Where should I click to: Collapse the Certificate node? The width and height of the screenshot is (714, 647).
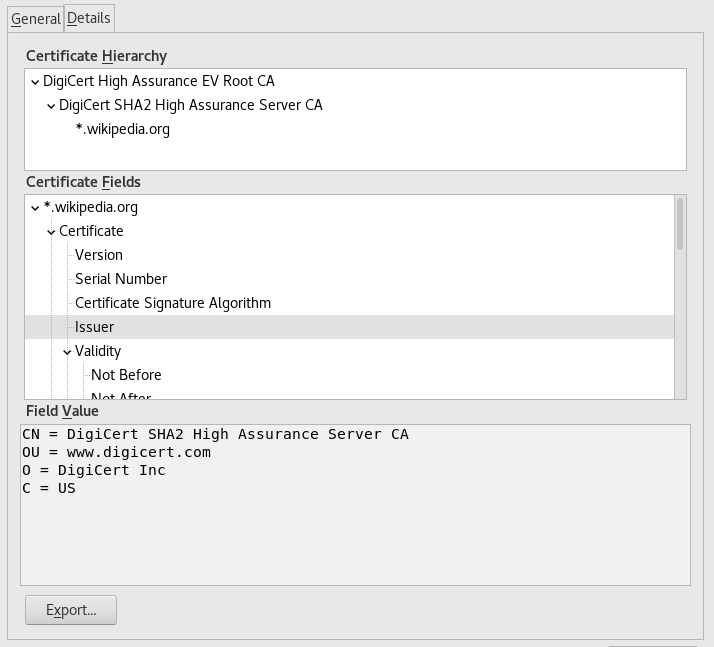(x=51, y=232)
